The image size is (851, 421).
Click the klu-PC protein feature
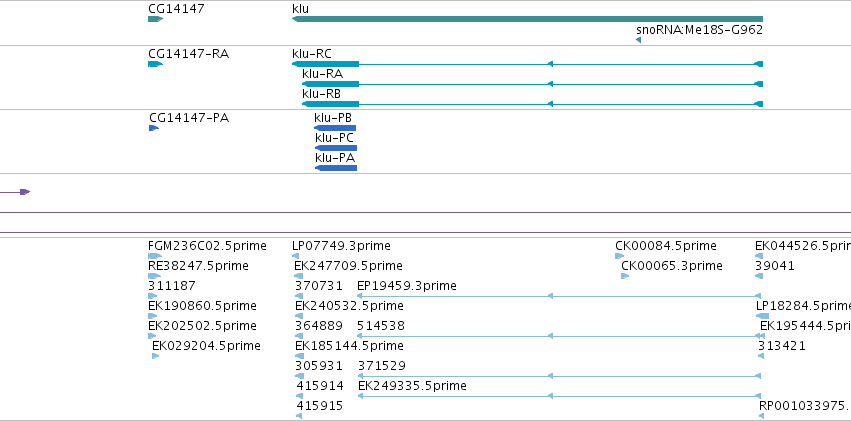(336, 148)
